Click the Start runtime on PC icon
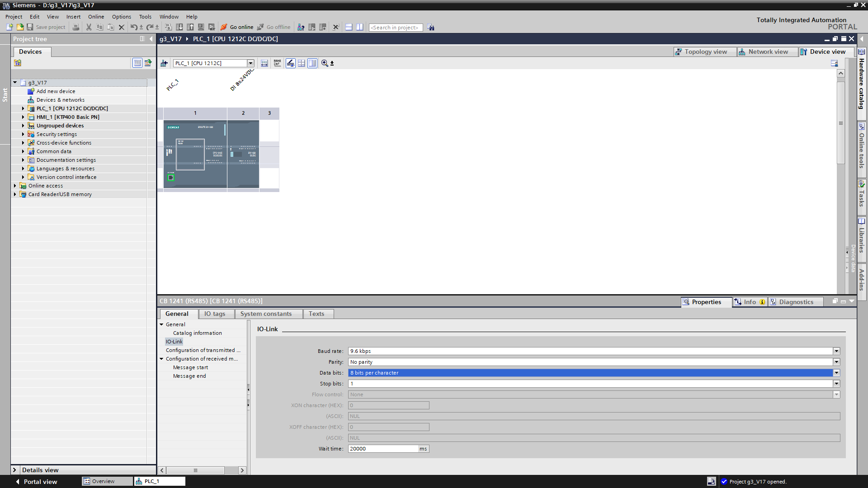Image resolution: width=868 pixels, height=488 pixels. (212, 27)
